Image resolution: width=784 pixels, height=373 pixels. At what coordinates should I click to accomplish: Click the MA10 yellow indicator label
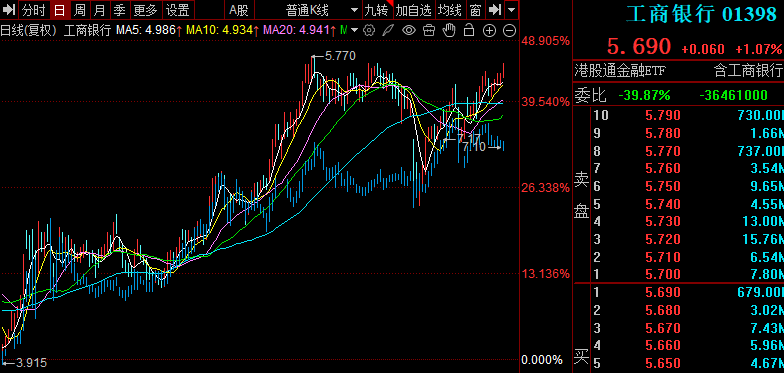216,30
